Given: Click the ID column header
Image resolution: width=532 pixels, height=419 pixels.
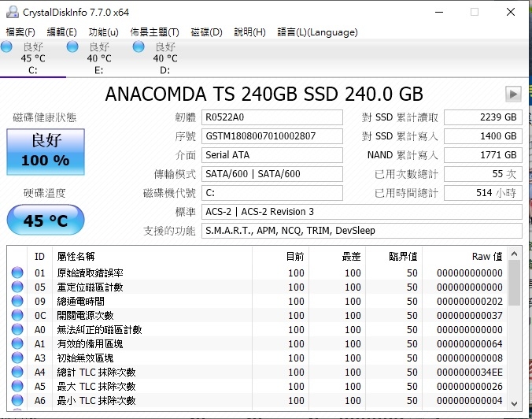Looking at the screenshot, I should click(x=39, y=256).
